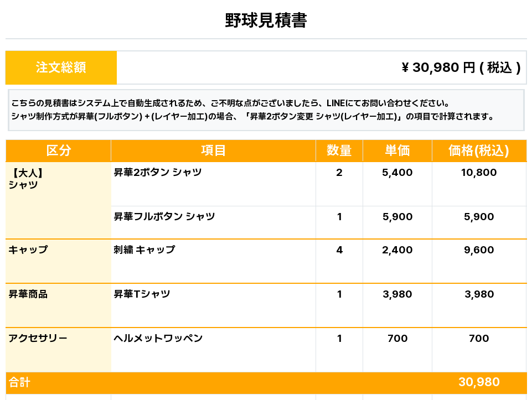Click the 単価 column header
The image size is (532, 400).
397,150
